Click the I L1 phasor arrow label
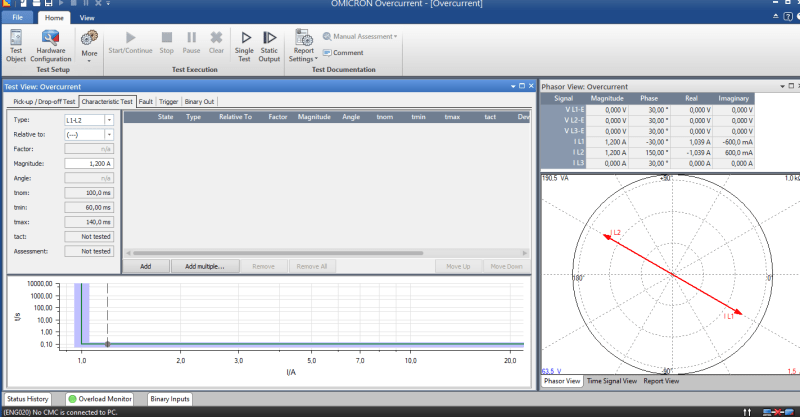800x417 pixels. pos(728,316)
